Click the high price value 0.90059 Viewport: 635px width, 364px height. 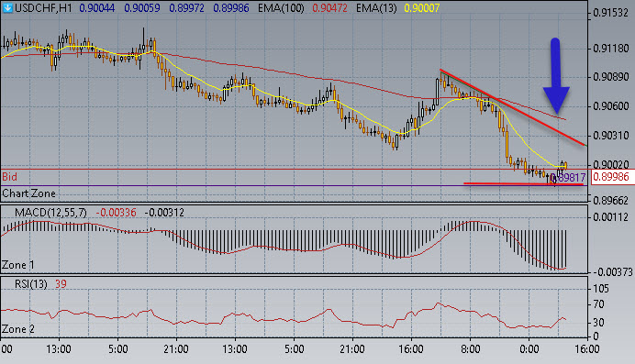[141, 8]
